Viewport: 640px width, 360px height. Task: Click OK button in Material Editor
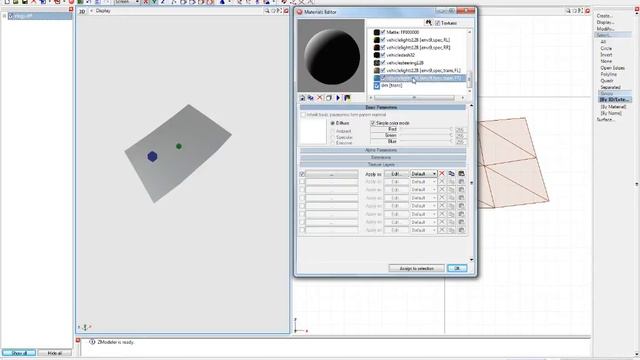[x=457, y=268]
